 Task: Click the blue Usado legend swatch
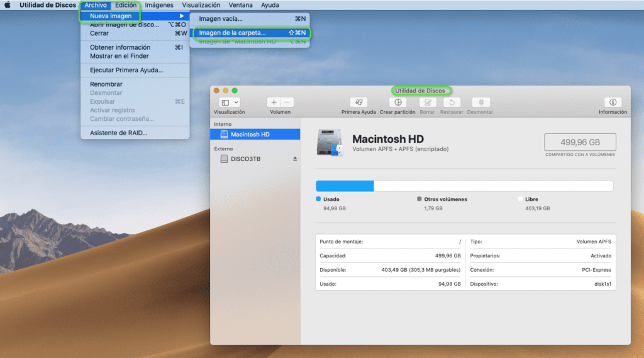[318, 199]
